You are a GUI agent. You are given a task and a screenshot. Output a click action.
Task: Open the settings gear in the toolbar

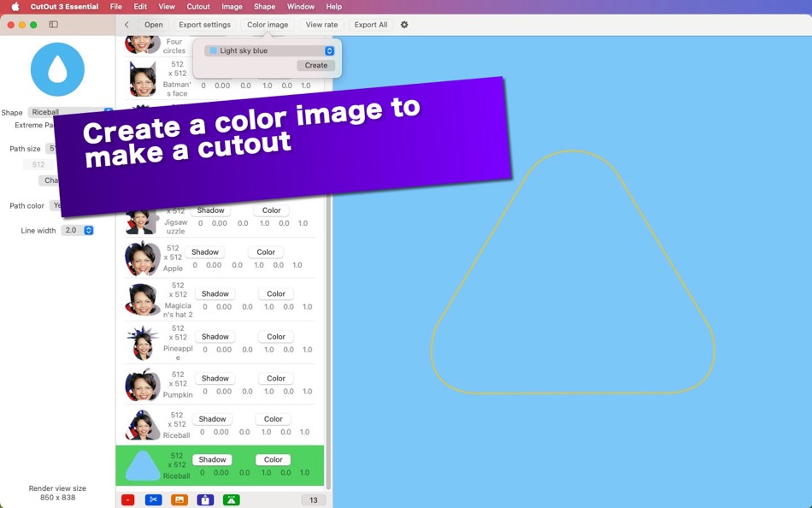point(403,24)
